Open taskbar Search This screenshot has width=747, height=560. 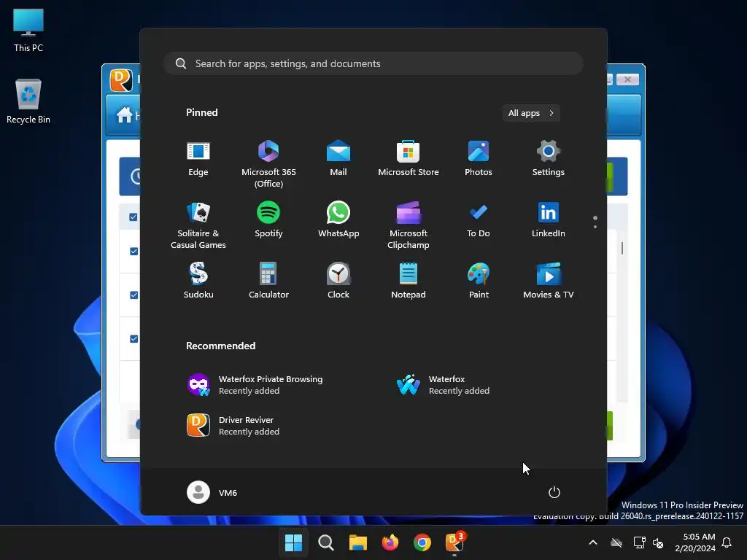tap(326, 542)
